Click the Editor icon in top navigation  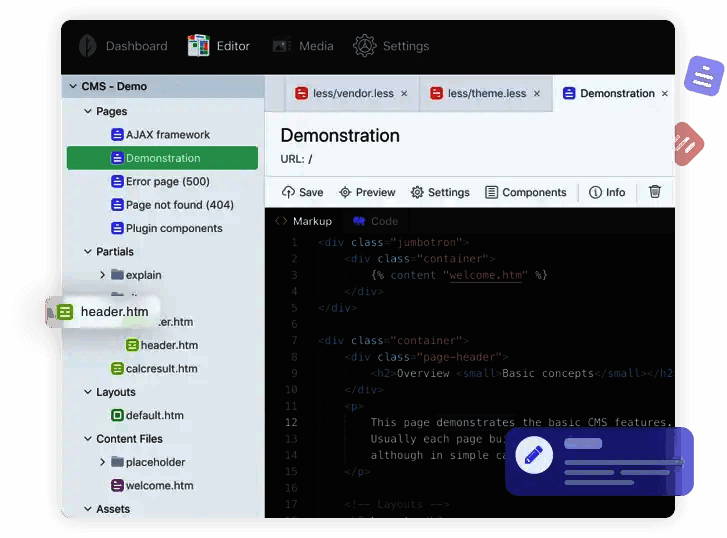[x=198, y=46]
